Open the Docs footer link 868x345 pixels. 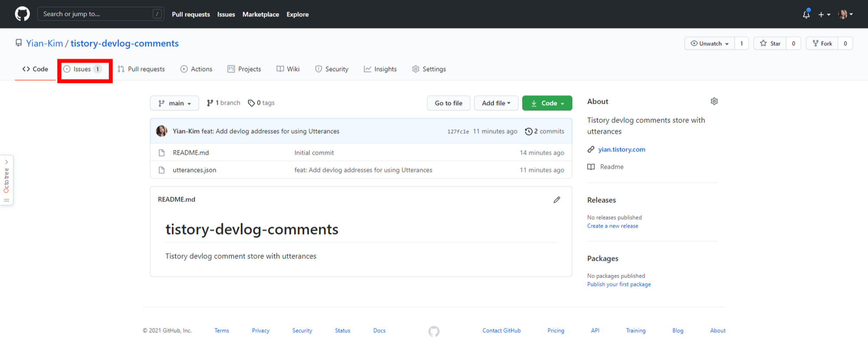(x=379, y=331)
